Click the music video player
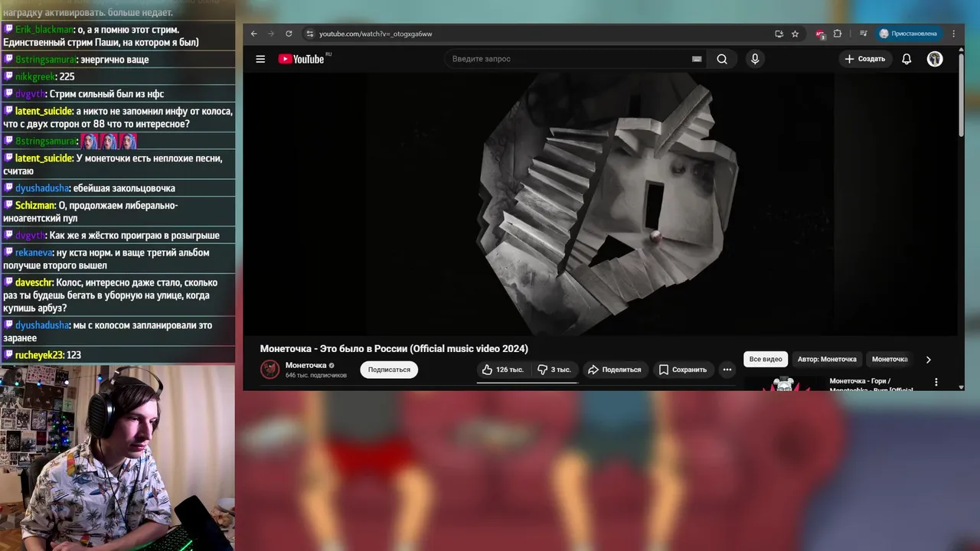The width and height of the screenshot is (980, 551). (x=600, y=204)
